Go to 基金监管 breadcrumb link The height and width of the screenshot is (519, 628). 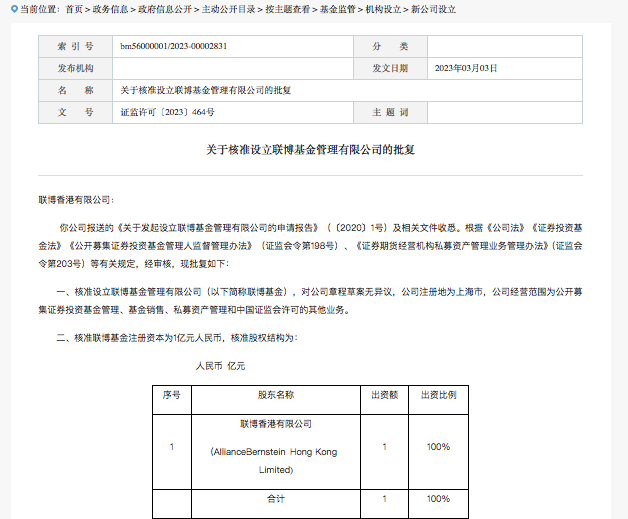pyautogui.click(x=337, y=9)
